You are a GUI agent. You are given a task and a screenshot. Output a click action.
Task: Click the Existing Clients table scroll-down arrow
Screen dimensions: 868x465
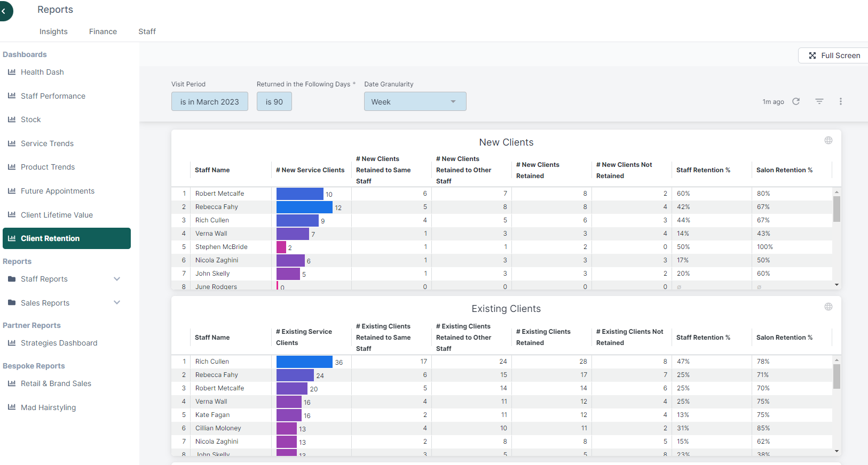837,451
